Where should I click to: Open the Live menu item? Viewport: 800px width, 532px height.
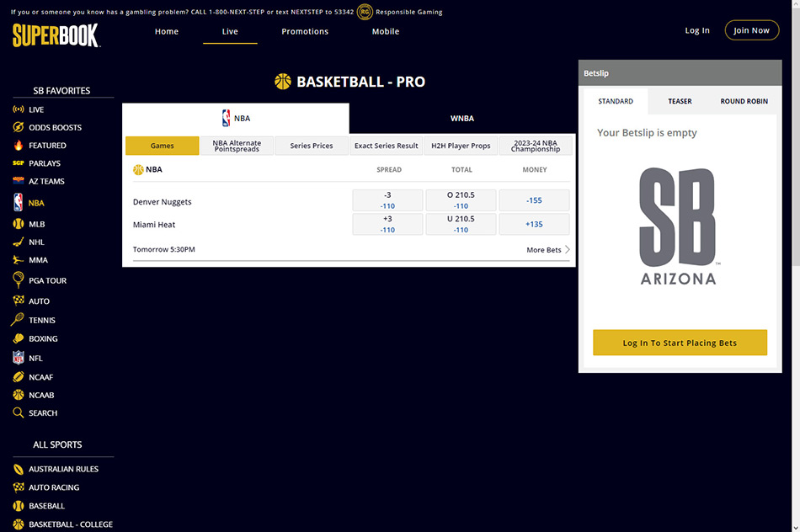[230, 31]
